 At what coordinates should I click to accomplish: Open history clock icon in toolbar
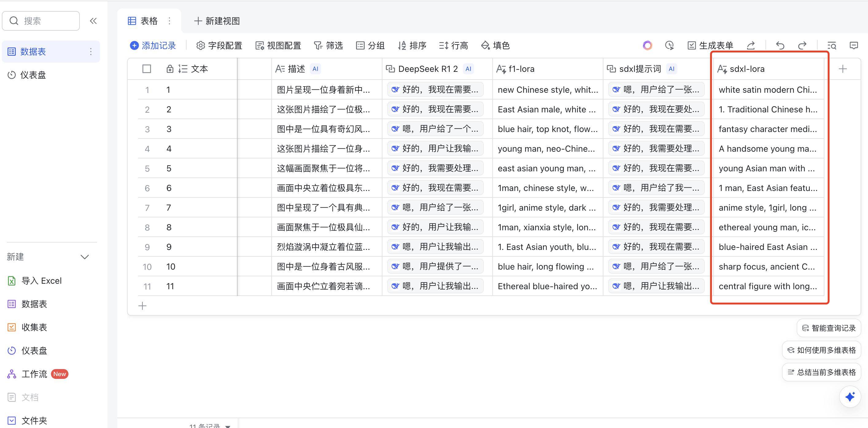tap(669, 45)
